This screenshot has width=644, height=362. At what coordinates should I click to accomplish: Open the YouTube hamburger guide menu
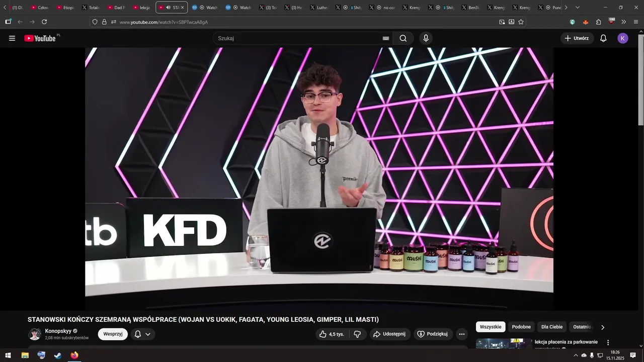[x=12, y=38]
